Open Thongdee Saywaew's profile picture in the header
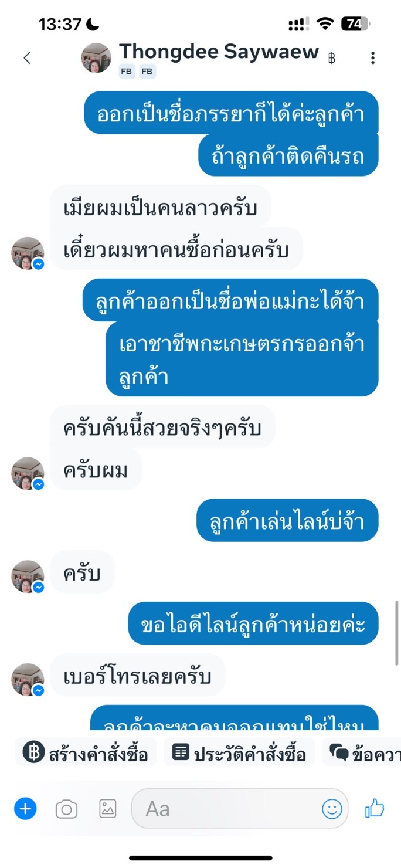Viewport: 401px width, 868px height. pyautogui.click(x=96, y=57)
